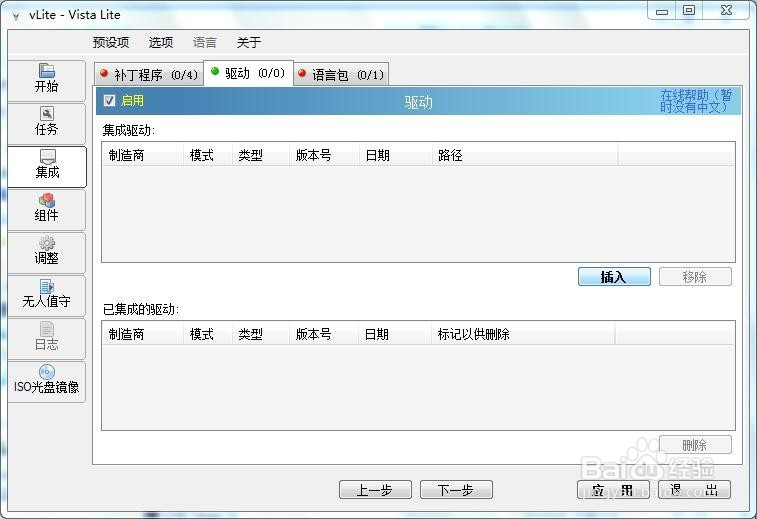
Task: Open the 调整 (Tweaks) sidebar page
Action: pyautogui.click(x=46, y=252)
